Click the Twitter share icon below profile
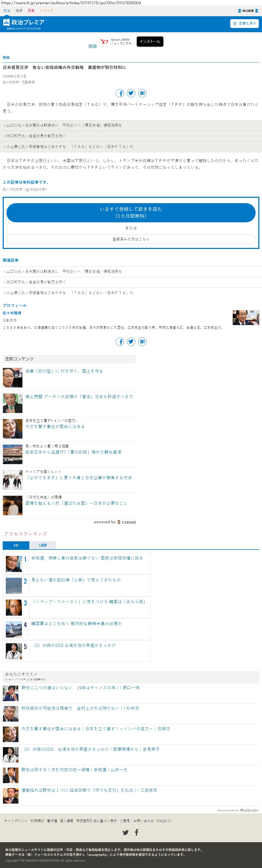The width and height of the screenshot is (262, 868). 131,342
